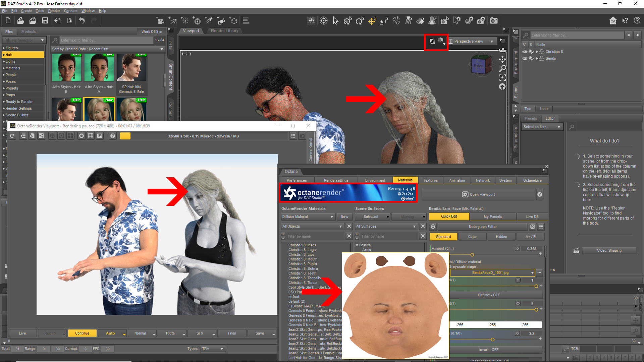Screen dimensions: 644x362
Task: Click the Save file icon in toolbar
Action: (45, 21)
